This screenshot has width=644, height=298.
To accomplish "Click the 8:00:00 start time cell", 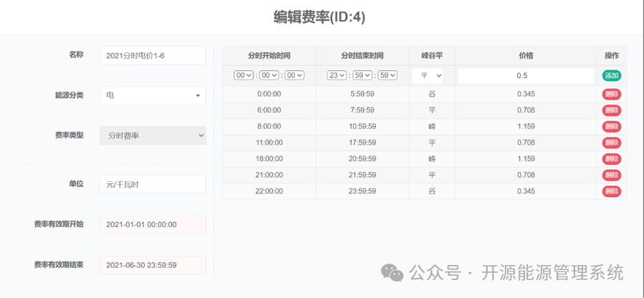I will coord(269,126).
